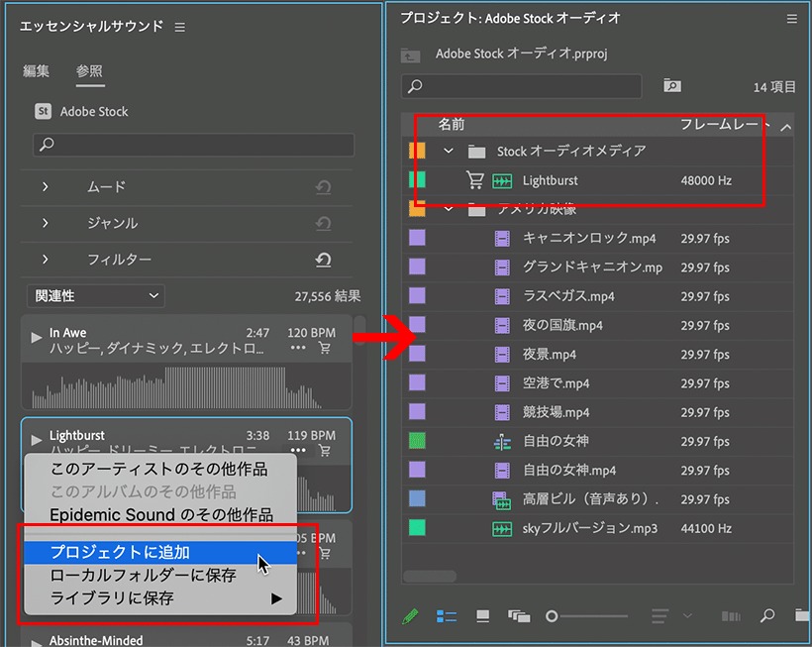812x647 pixels.
Task: Expand the ムード filter section
Action: [x=45, y=186]
